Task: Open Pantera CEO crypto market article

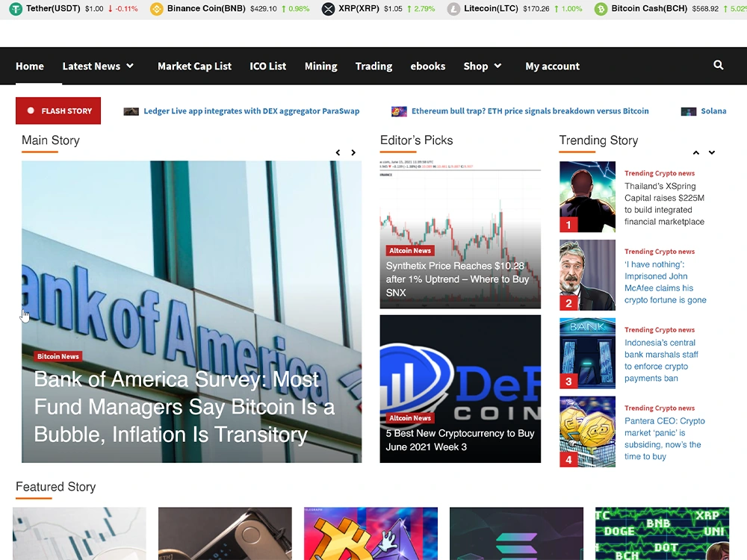Action: point(665,438)
